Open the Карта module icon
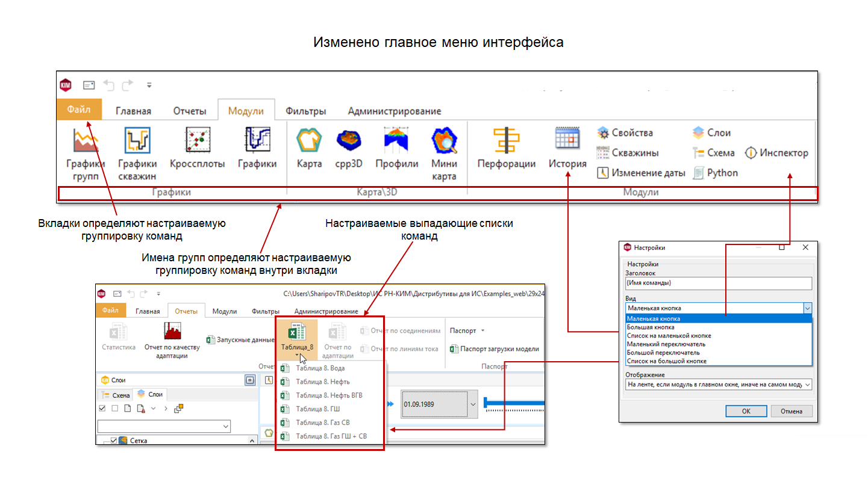868x490 pixels. pyautogui.click(x=310, y=140)
